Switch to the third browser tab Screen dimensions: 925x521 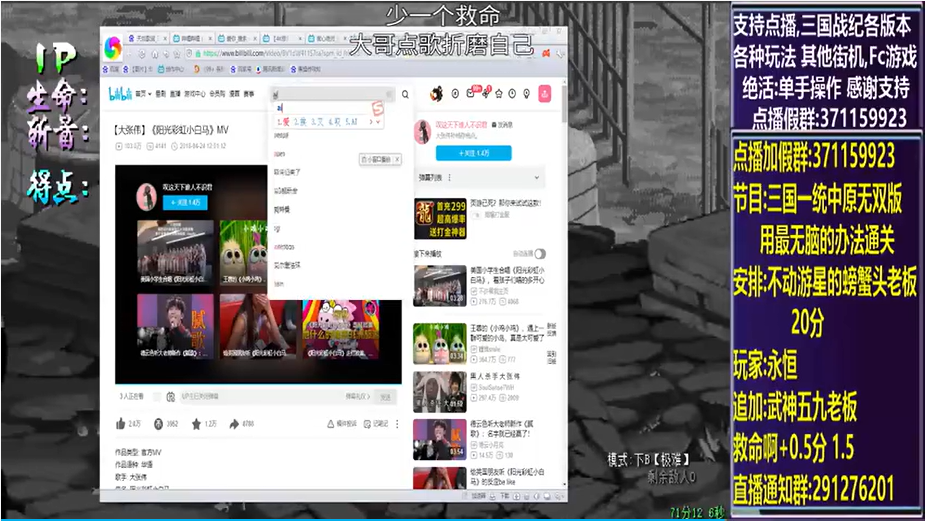click(x=237, y=38)
